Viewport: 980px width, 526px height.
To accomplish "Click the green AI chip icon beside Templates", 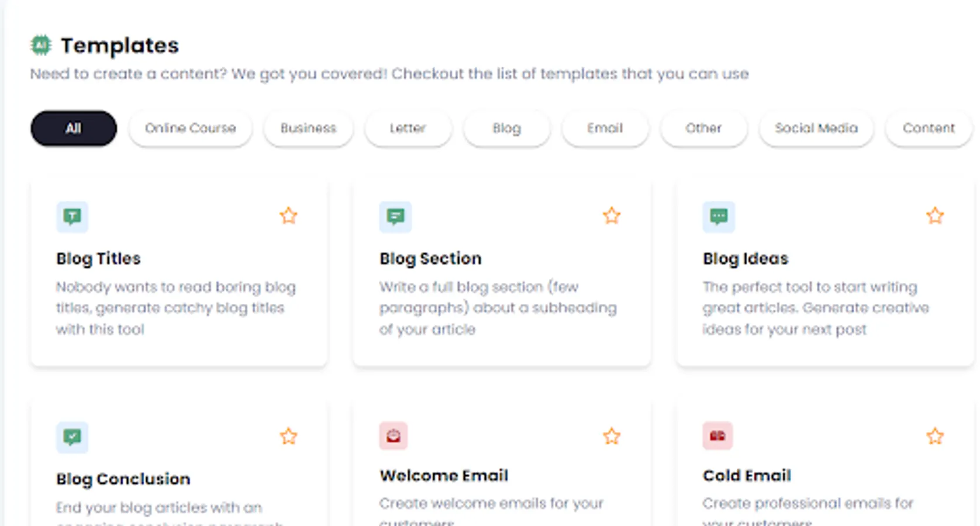I will click(x=41, y=45).
